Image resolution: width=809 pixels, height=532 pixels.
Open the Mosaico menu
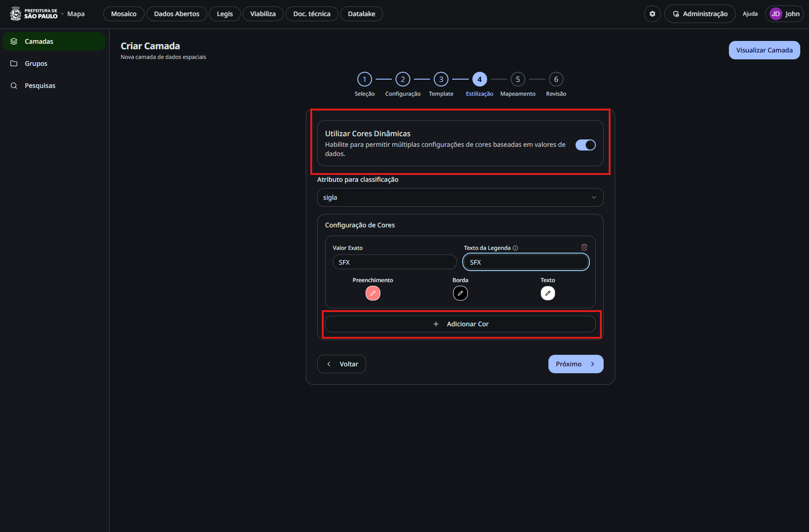[x=124, y=14]
